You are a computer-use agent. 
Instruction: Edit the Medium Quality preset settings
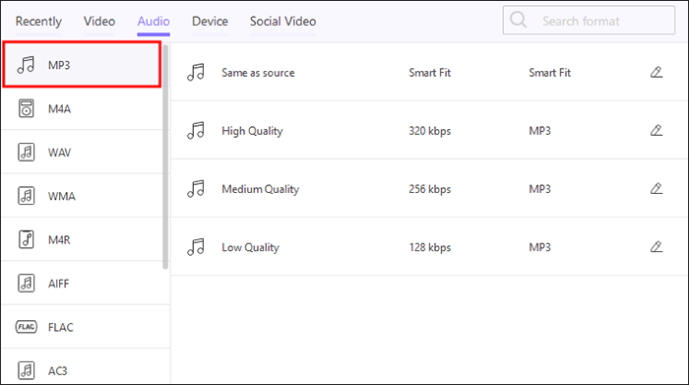(656, 189)
